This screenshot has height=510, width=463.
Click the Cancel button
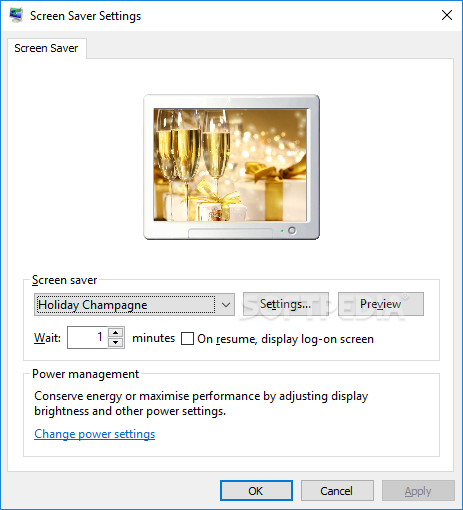click(x=337, y=491)
